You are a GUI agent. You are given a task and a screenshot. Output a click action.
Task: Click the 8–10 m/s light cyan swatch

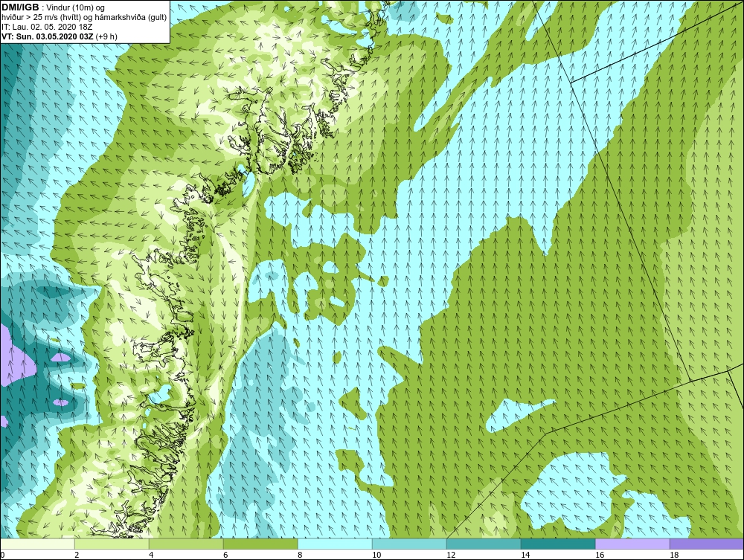coord(335,544)
